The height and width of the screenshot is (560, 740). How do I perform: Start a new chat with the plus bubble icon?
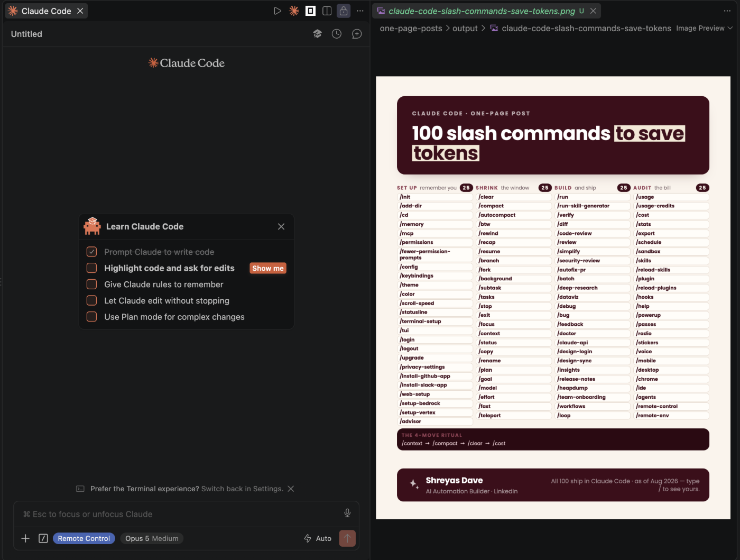click(x=357, y=34)
